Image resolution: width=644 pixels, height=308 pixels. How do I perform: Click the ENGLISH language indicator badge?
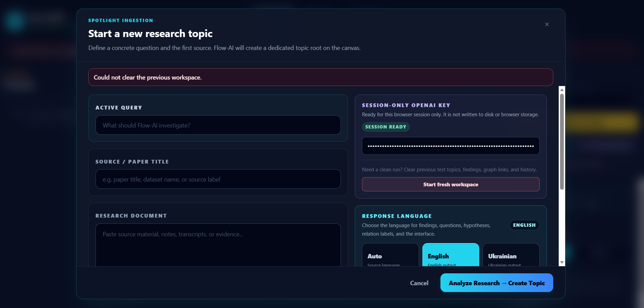coord(524,225)
